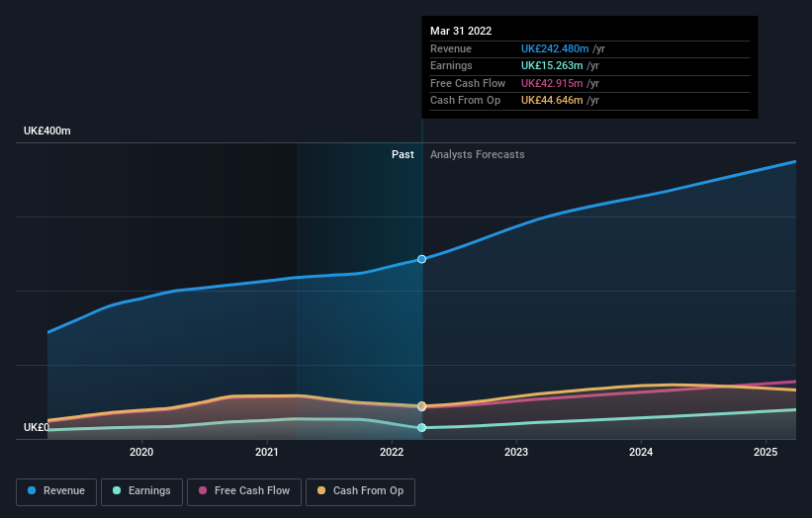Screen dimensions: 812x518
Task: Click the UK£242.480m revenue value
Action: (x=555, y=48)
